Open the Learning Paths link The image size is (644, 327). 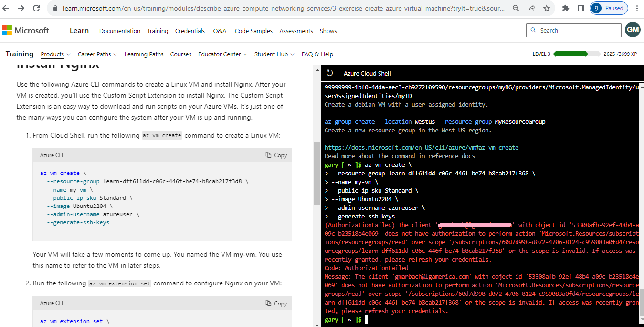(144, 54)
